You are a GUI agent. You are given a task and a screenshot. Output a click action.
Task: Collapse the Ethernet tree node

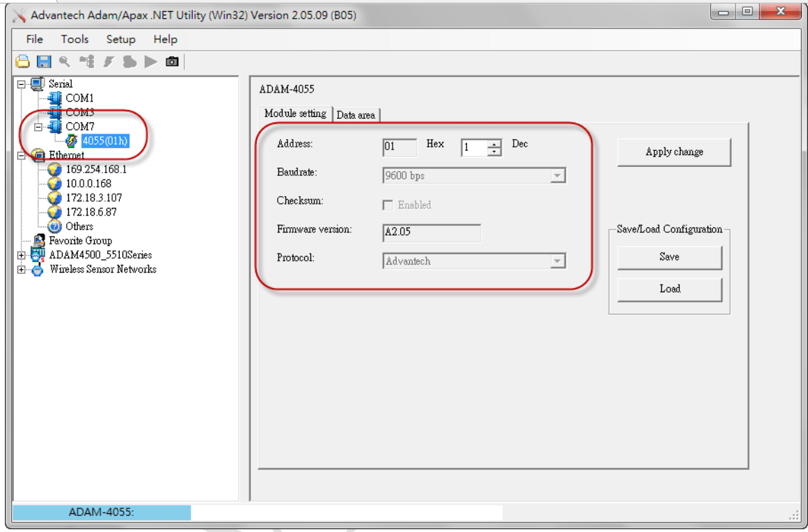[21, 155]
